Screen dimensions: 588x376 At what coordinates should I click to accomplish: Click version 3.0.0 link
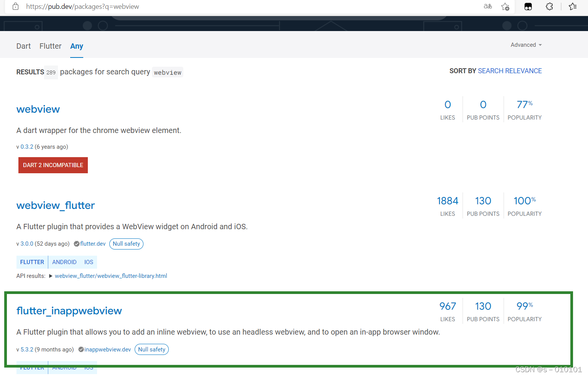27,244
